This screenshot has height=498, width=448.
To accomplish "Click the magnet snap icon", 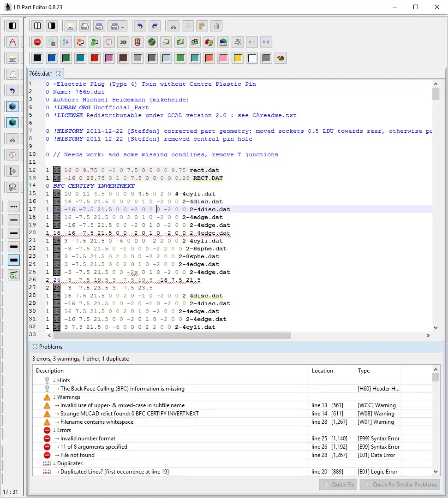I will 137,42.
